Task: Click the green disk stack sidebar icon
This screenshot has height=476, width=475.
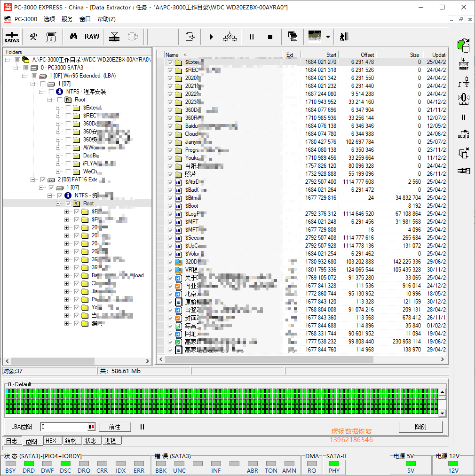Action: (x=463, y=45)
